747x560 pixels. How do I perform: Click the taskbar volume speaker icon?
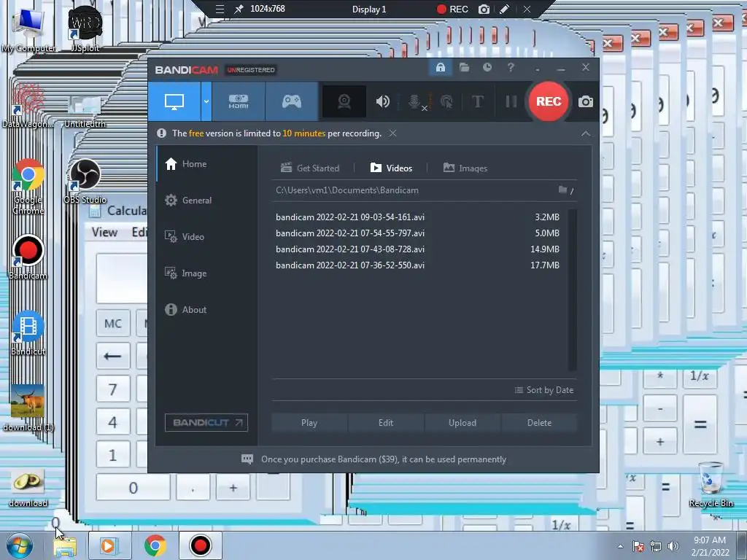click(673, 546)
